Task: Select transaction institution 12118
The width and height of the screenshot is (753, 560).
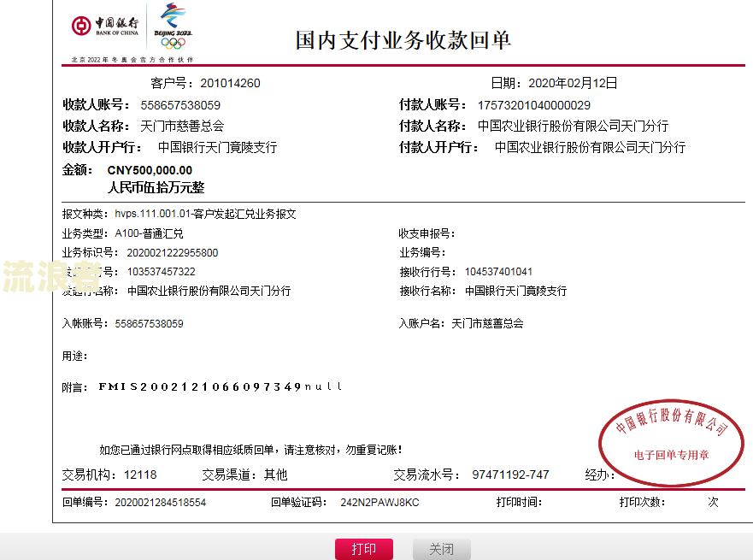Action: click(x=140, y=475)
